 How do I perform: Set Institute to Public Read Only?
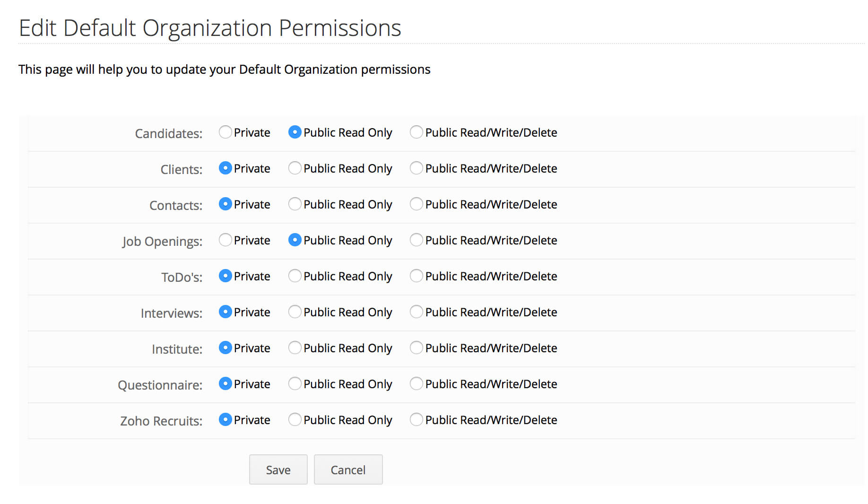click(295, 348)
